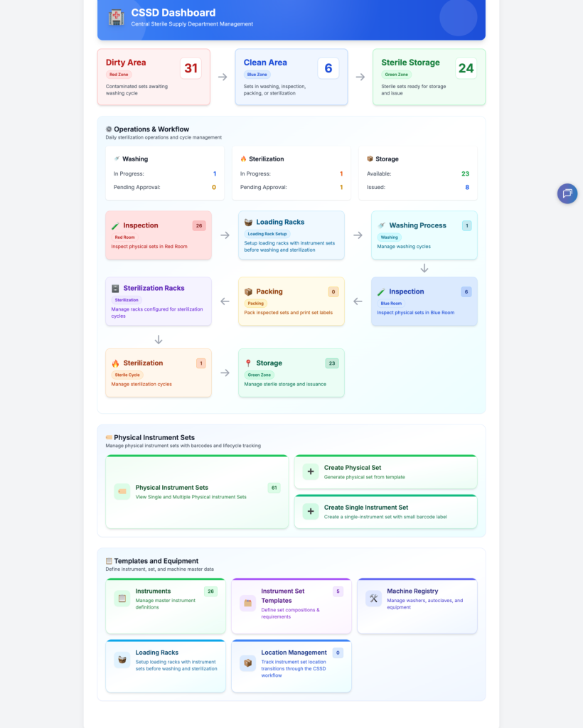
Task: Click the Machine Registry tools icon
Action: click(374, 599)
